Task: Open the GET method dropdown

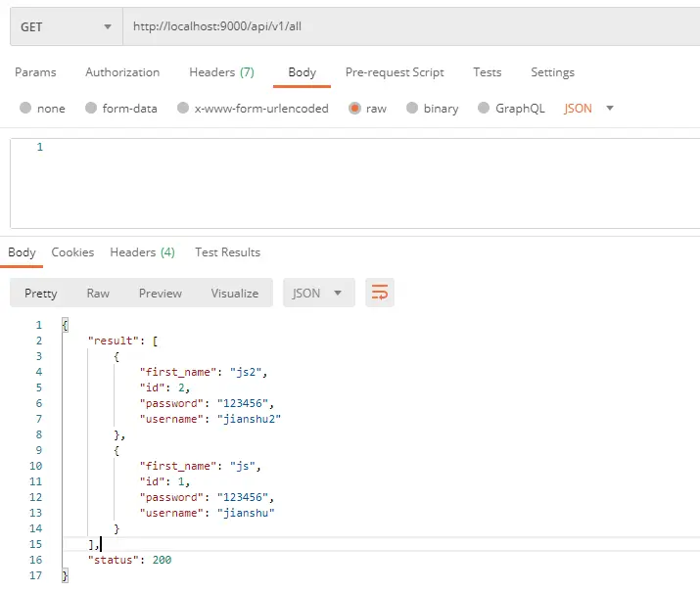Action: pos(66,26)
